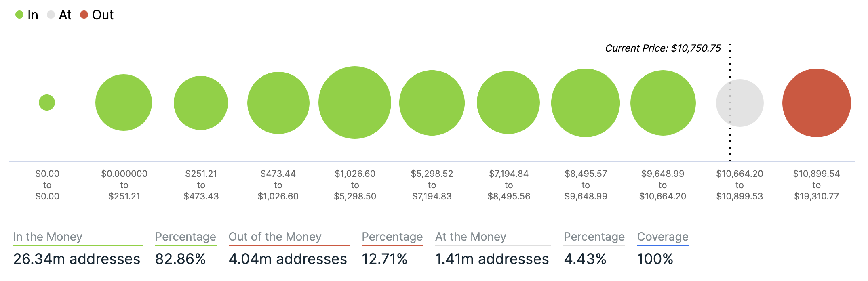Click the tiny green $0.00 bubble
868x281 pixels.
pyautogui.click(x=47, y=103)
